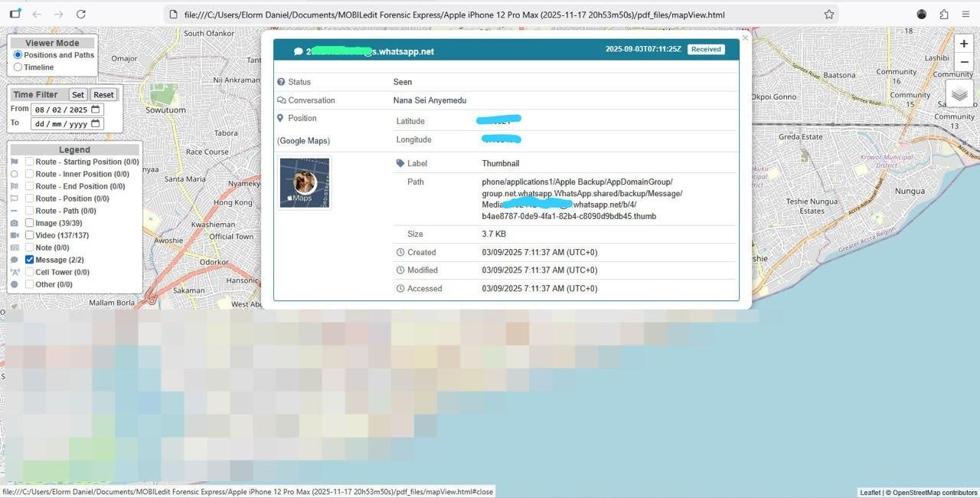Click the Reset time filter button

103,95
